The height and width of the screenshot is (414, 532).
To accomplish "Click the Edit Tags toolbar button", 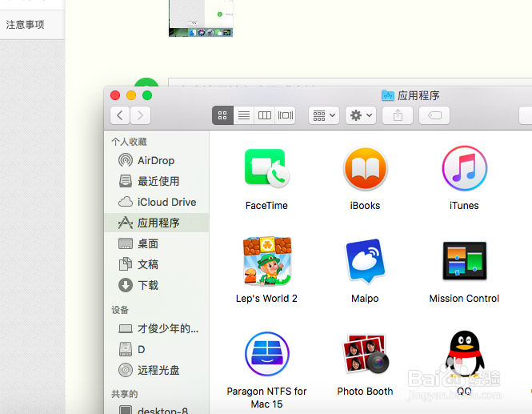I will pos(434,115).
